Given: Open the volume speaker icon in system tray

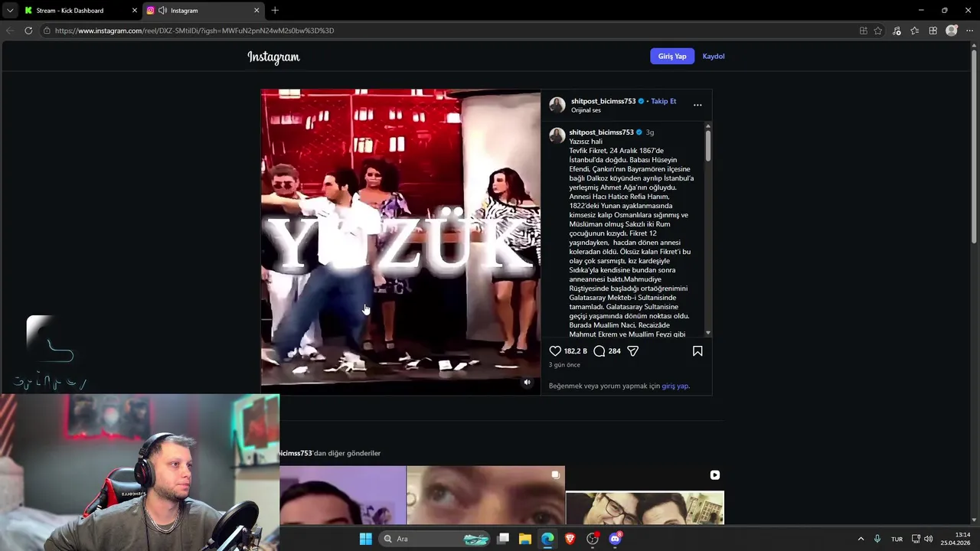Looking at the screenshot, I should [x=928, y=539].
